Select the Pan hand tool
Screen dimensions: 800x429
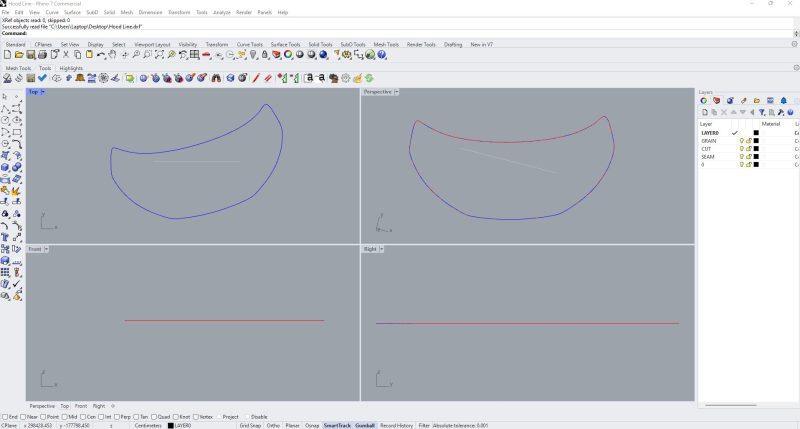click(112, 55)
